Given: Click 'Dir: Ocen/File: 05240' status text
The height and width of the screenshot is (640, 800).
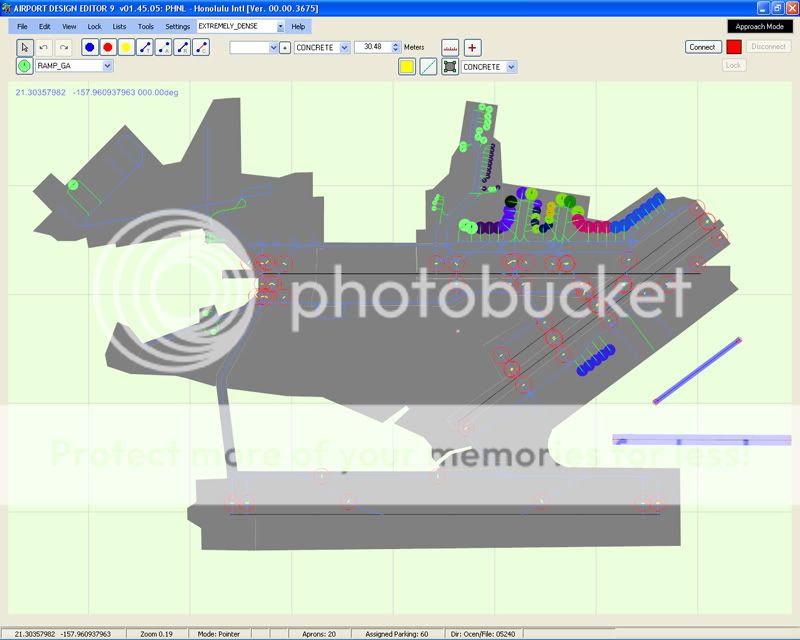Looking at the screenshot, I should (x=483, y=634).
